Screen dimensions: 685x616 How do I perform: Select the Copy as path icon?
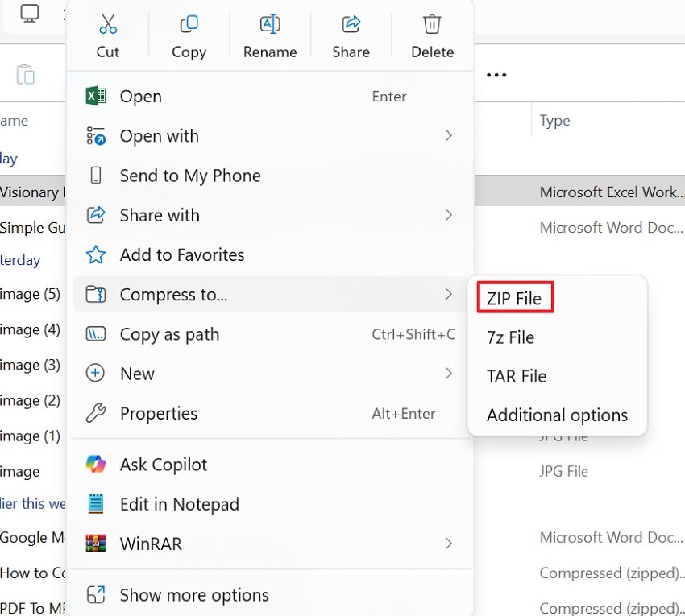[95, 334]
